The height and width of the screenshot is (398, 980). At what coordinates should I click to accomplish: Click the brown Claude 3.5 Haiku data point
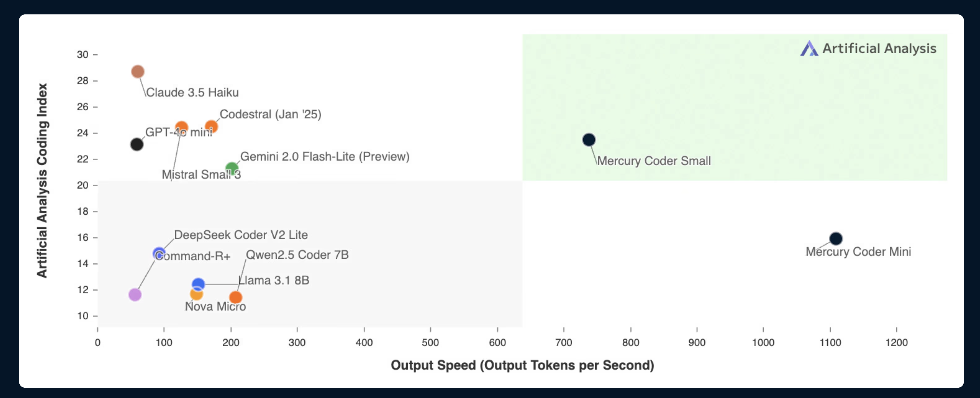(x=138, y=72)
